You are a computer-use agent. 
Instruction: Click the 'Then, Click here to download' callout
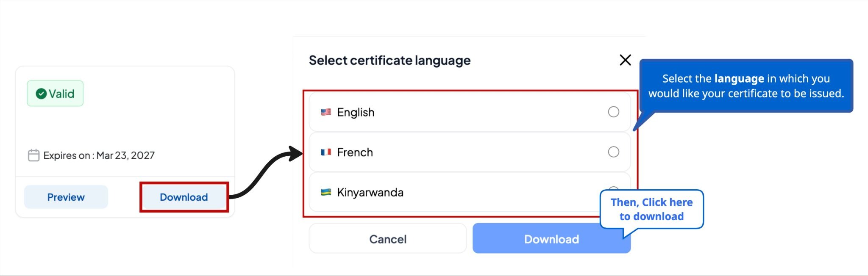(651, 209)
